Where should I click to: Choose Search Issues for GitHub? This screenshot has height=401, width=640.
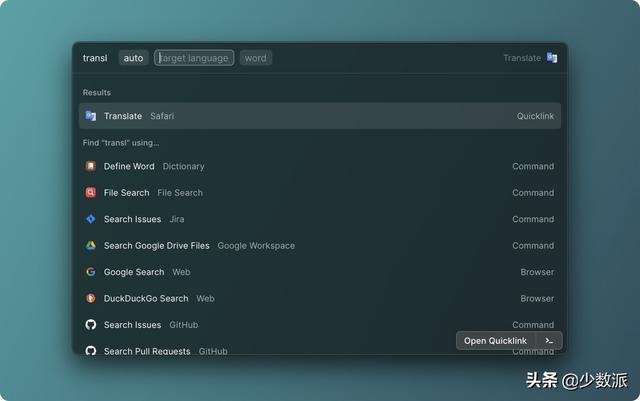[x=320, y=325]
